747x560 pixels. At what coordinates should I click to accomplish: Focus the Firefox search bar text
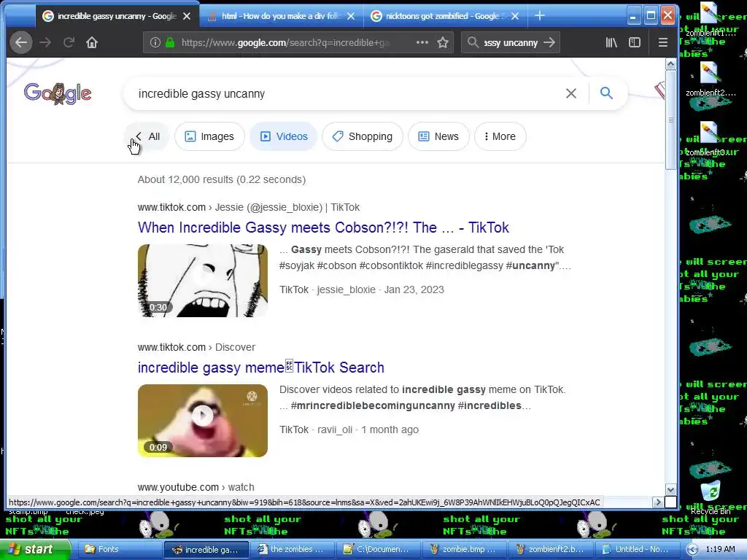coord(511,42)
